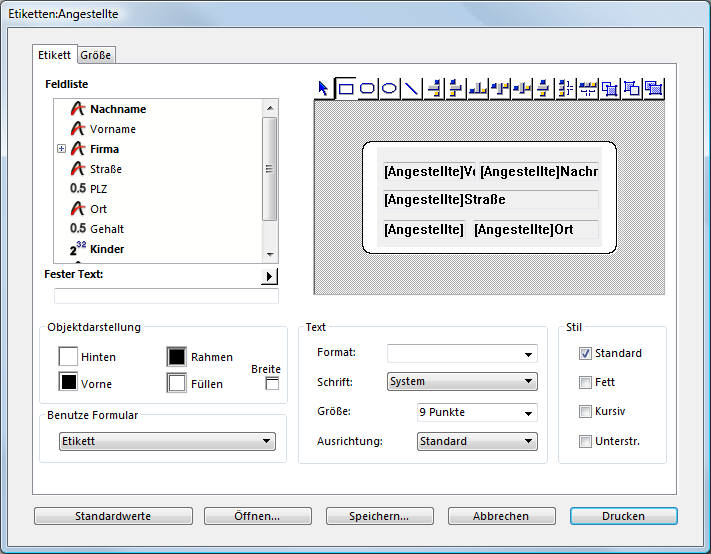Select the PLZ numeric field
Viewport: 711px width, 554px height.
pyautogui.click(x=98, y=189)
